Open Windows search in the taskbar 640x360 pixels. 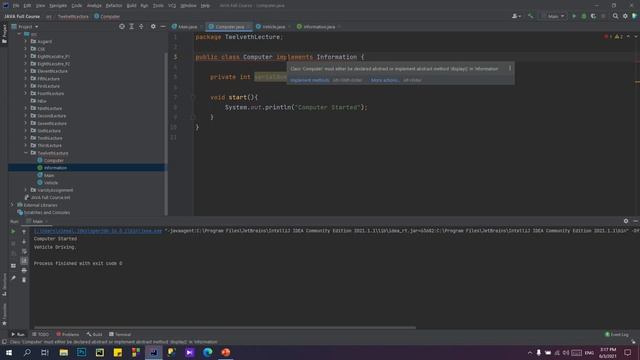[27, 352]
